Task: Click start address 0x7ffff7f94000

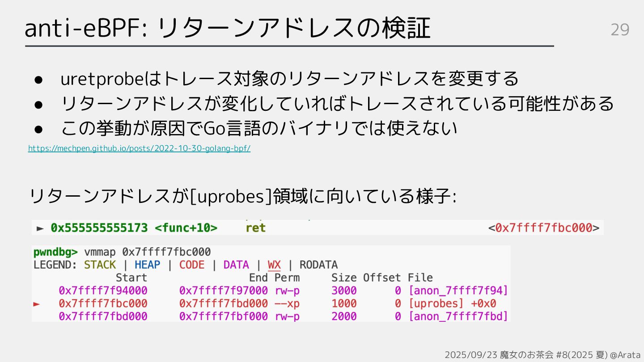Action: point(103,290)
